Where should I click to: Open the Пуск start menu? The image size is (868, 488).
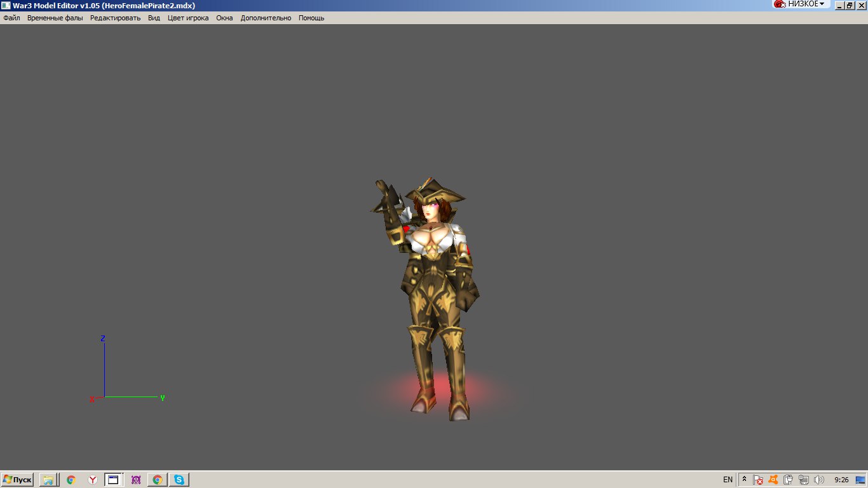pos(17,480)
